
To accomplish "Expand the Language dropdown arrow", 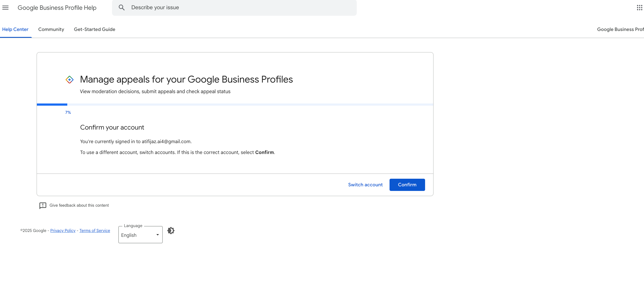I will pos(158,235).
